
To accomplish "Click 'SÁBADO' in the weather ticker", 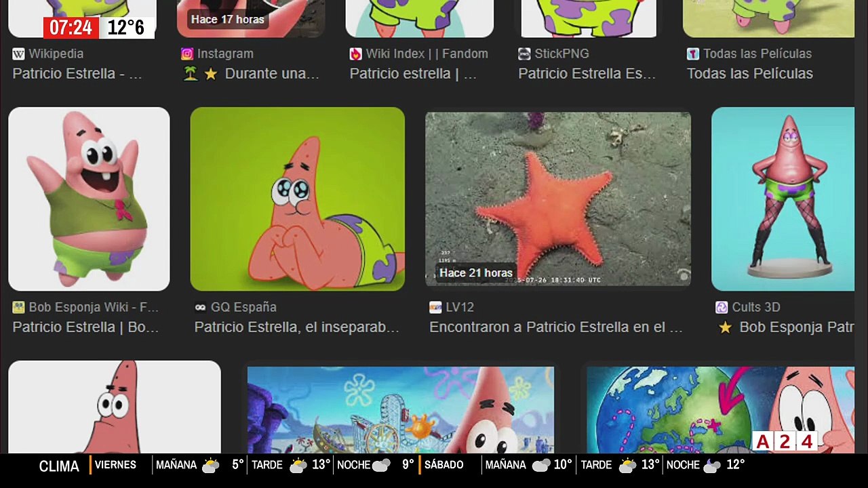I will pyautogui.click(x=444, y=465).
